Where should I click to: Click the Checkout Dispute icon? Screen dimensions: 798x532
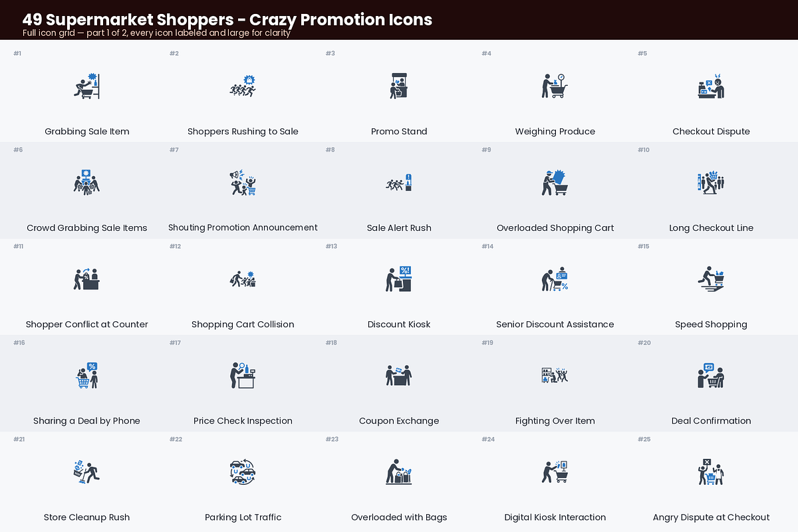[712, 86]
